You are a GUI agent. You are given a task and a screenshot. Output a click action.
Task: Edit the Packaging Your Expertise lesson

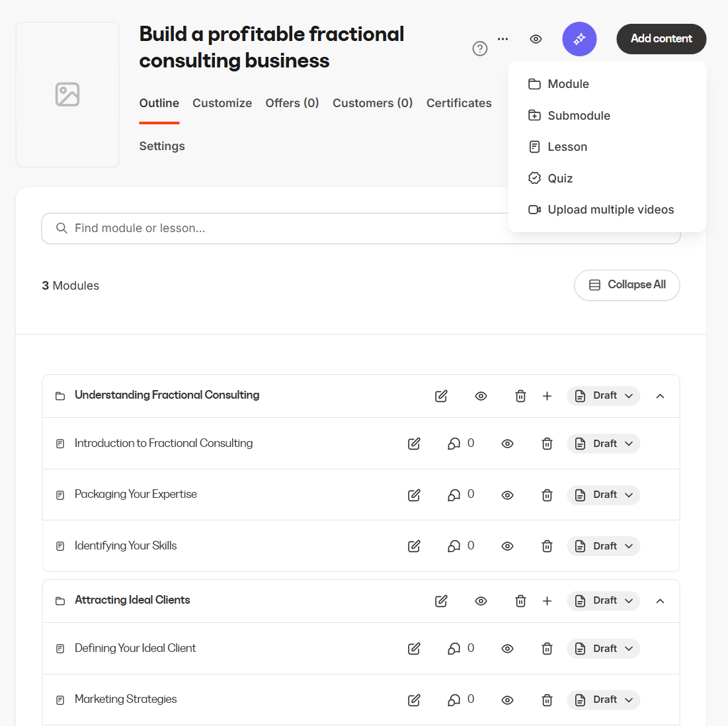[414, 495]
